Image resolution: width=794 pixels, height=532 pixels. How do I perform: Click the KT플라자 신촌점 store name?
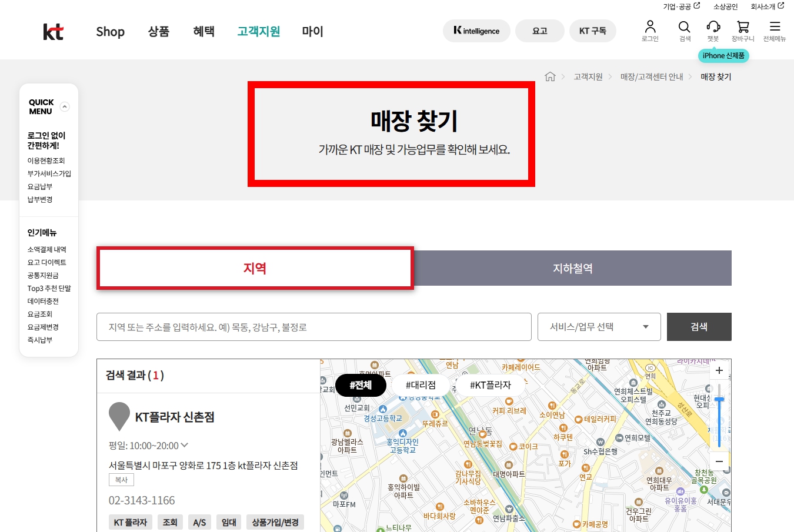click(x=175, y=417)
